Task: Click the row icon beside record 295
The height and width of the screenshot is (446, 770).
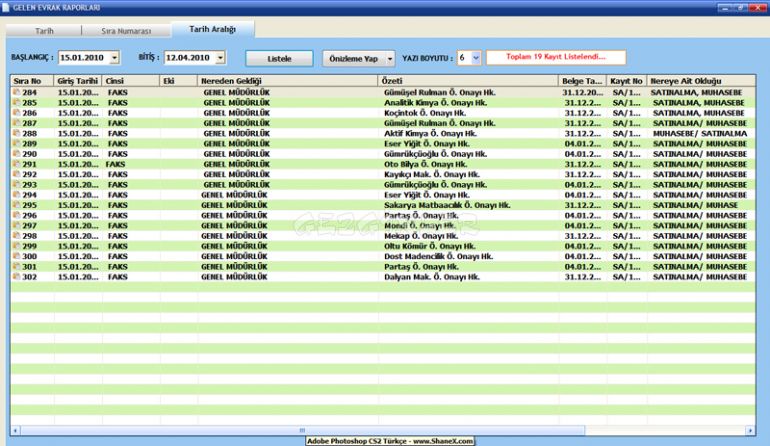Action: [x=16, y=205]
